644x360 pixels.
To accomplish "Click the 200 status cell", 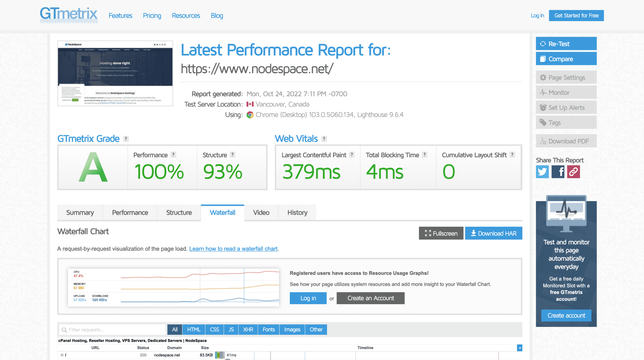I will click(x=143, y=355).
